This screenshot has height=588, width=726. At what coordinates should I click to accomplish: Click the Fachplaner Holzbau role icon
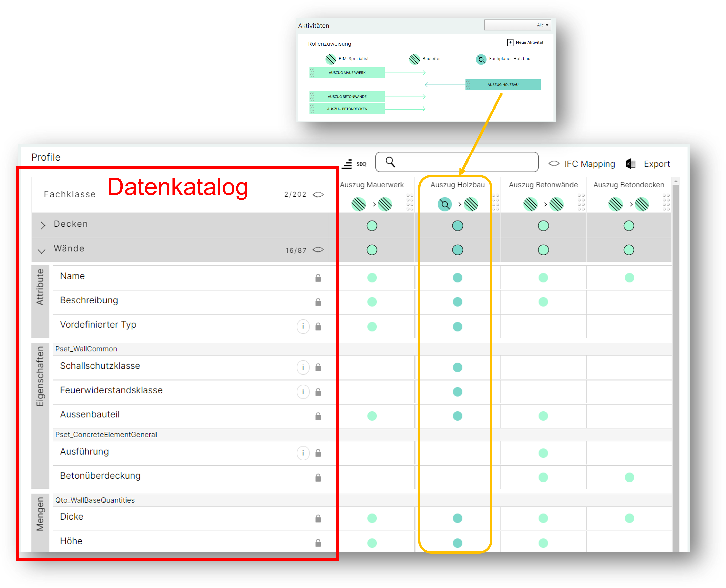pos(481,59)
